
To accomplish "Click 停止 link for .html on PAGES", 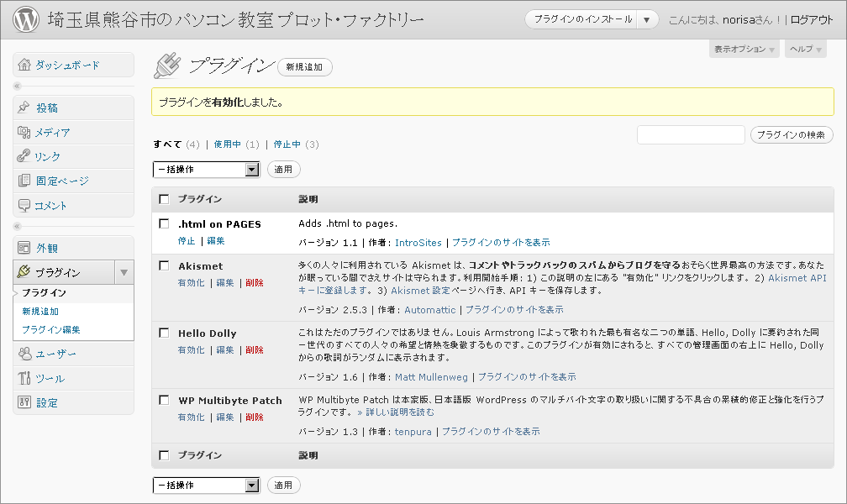I will click(187, 241).
